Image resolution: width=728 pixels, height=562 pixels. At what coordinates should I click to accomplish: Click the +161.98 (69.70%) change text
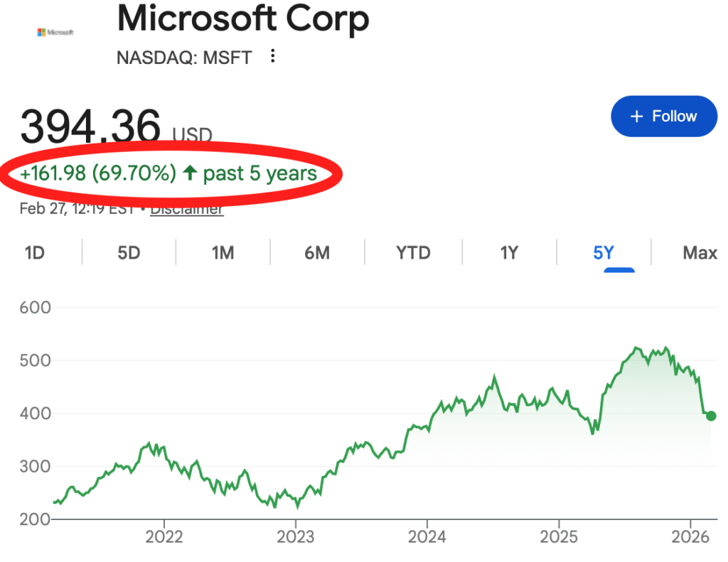pos(99,173)
